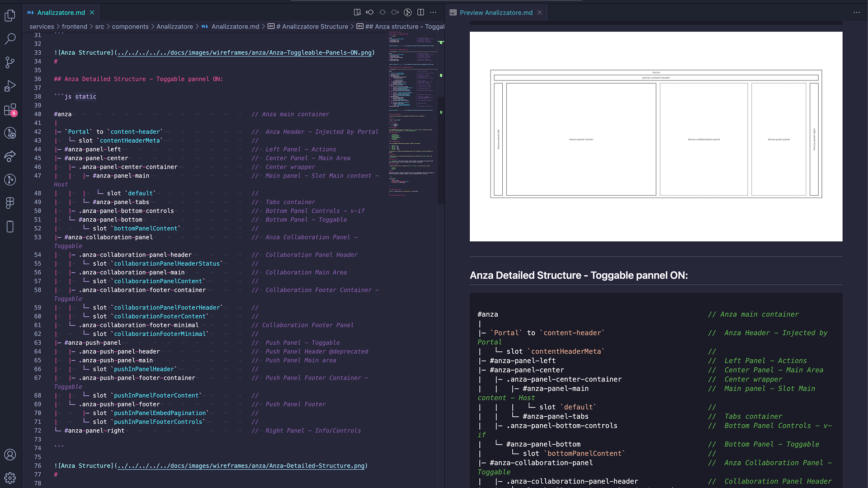Open the preview pane More Actions ellipsis
This screenshot has height=488, width=868.
tap(856, 12)
